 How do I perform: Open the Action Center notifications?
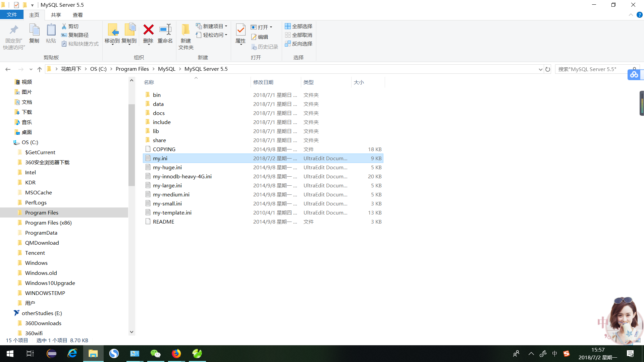coord(630,354)
